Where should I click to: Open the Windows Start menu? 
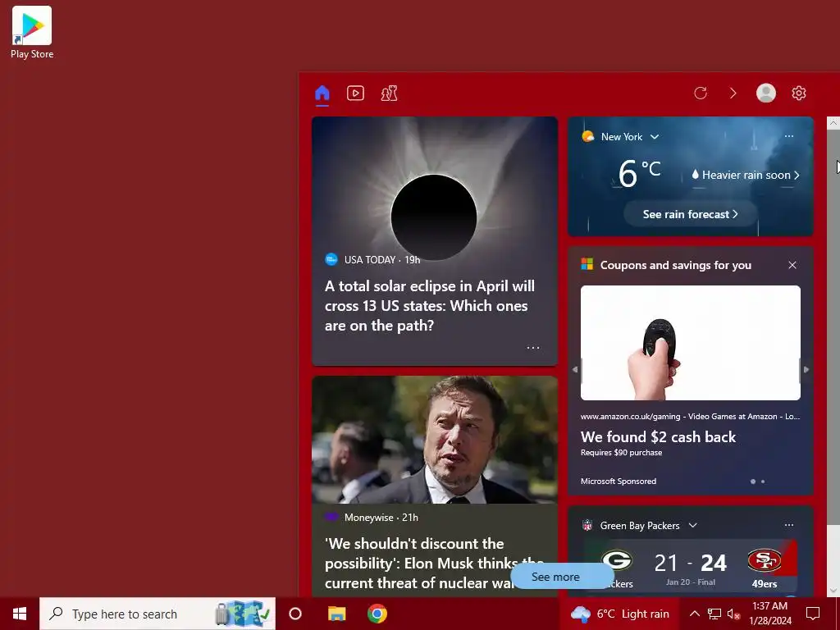[x=20, y=614]
